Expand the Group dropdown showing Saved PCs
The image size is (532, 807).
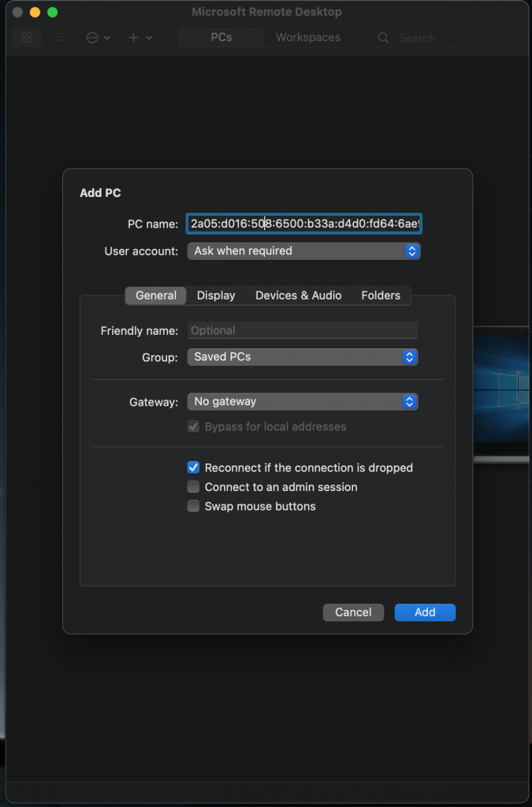(x=302, y=357)
